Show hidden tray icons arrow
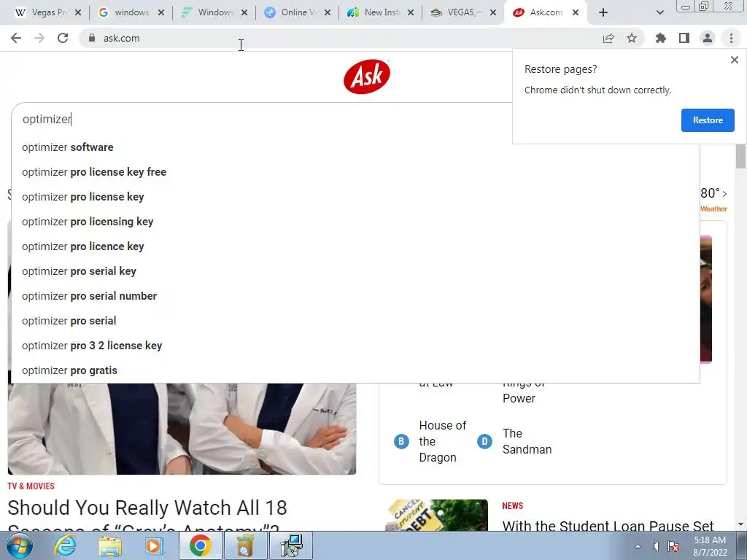The width and height of the screenshot is (747, 560). [638, 546]
